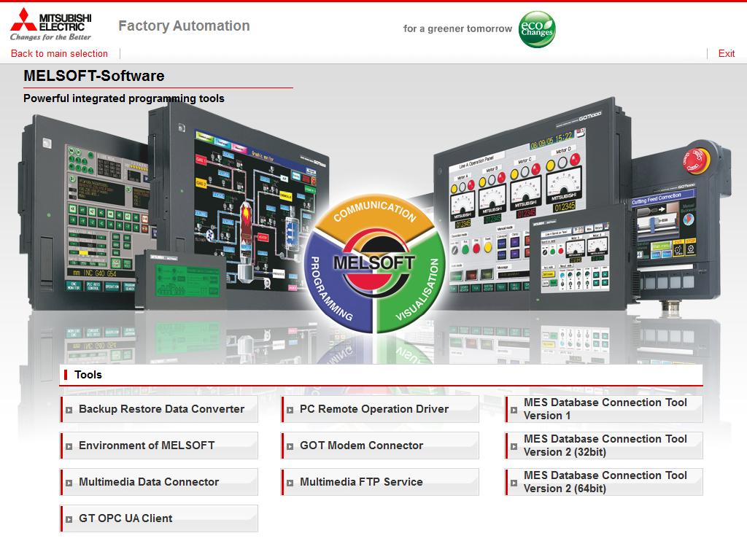Click the eco Changes green logo

click(x=536, y=29)
